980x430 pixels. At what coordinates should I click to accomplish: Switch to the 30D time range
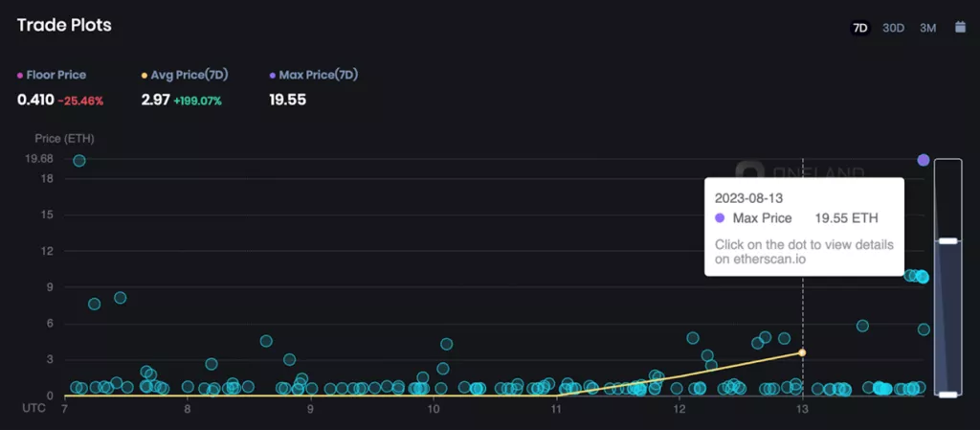[x=893, y=28]
